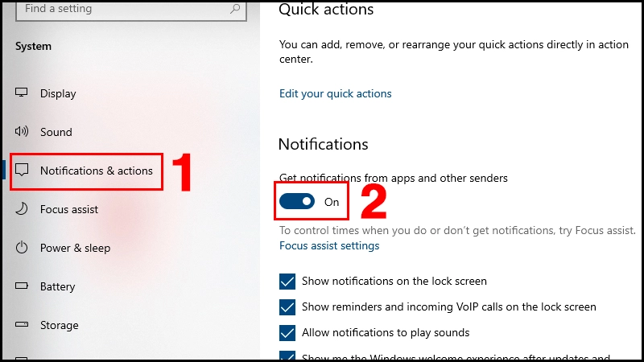Click the Battery icon in sidebar
This screenshot has height=362, width=644.
click(22, 286)
